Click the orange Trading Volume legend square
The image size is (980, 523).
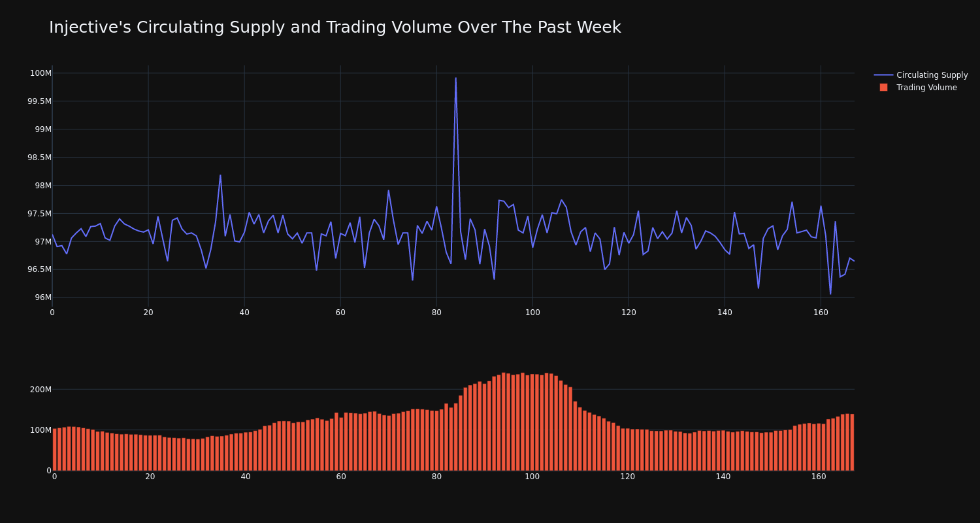(x=883, y=88)
